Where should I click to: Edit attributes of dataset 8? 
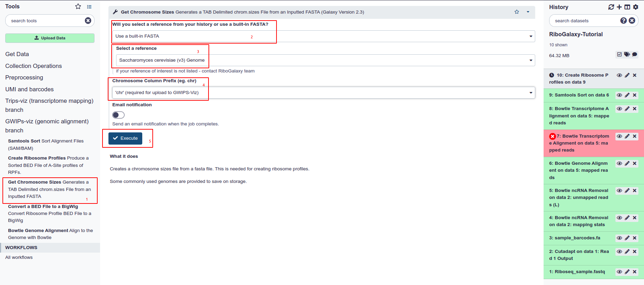(627, 109)
